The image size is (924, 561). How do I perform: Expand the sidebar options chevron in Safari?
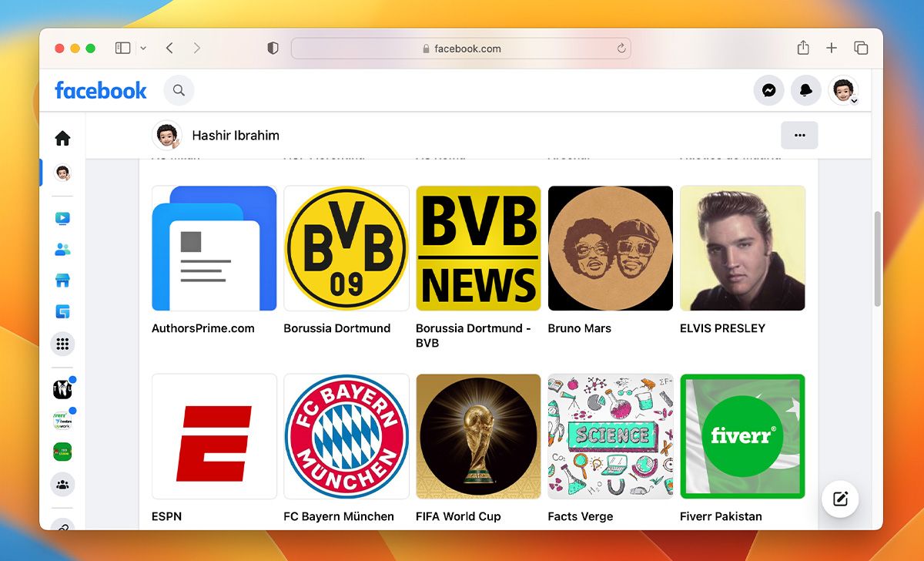(x=143, y=49)
